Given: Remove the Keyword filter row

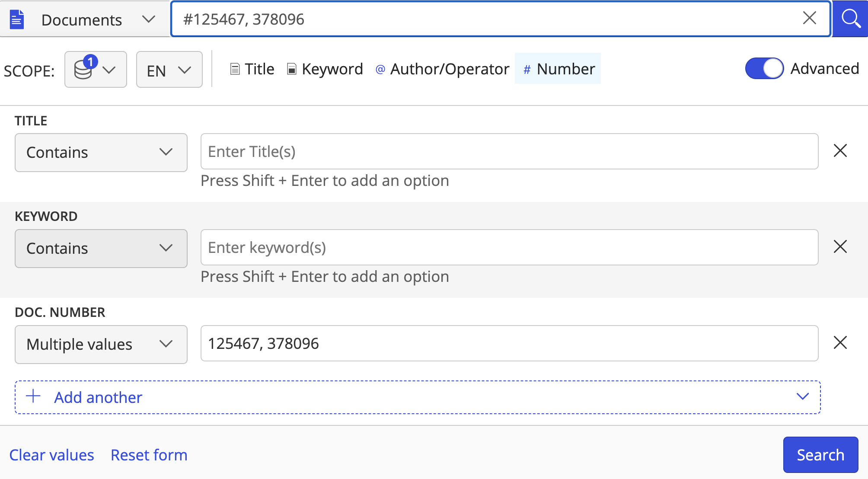Looking at the screenshot, I should pyautogui.click(x=840, y=247).
